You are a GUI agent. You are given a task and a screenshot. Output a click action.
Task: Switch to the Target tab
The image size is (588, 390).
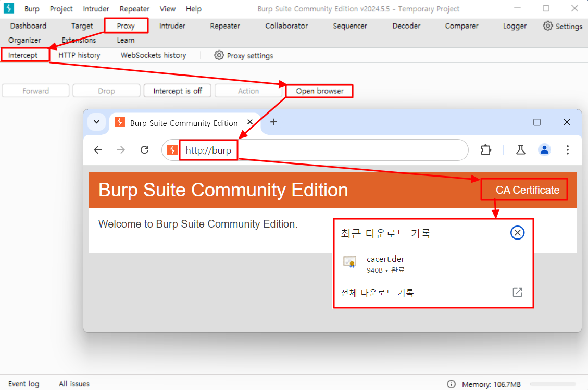click(x=82, y=26)
